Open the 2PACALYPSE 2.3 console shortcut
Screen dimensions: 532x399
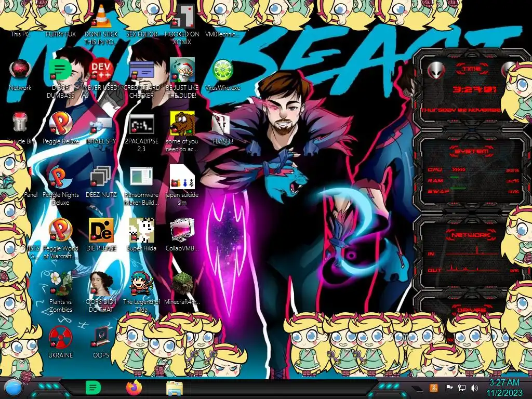(141, 124)
